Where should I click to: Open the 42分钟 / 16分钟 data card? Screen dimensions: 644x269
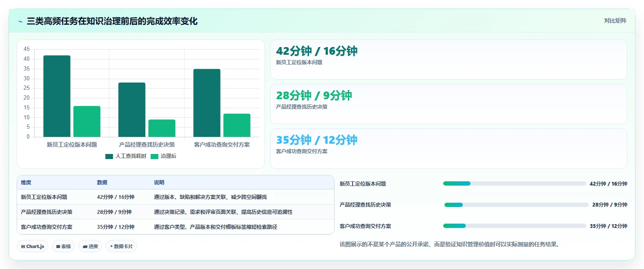(x=449, y=59)
